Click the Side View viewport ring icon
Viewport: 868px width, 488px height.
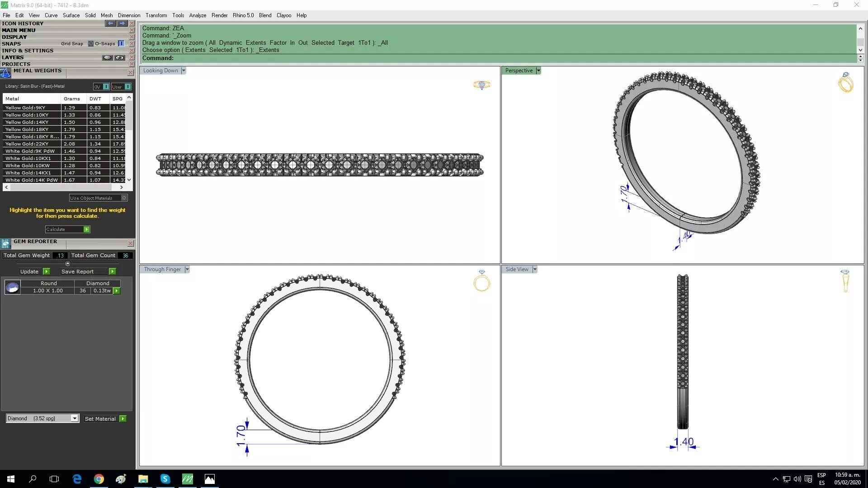845,281
